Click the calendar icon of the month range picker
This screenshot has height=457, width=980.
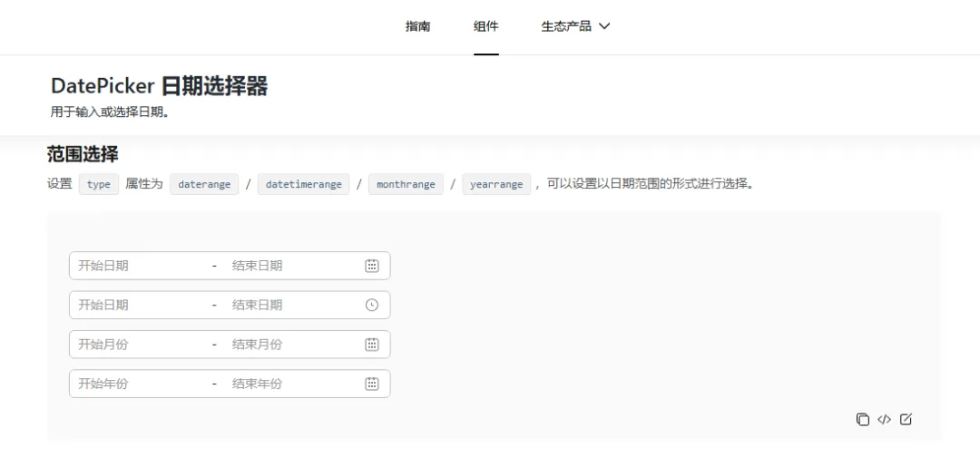(x=372, y=345)
